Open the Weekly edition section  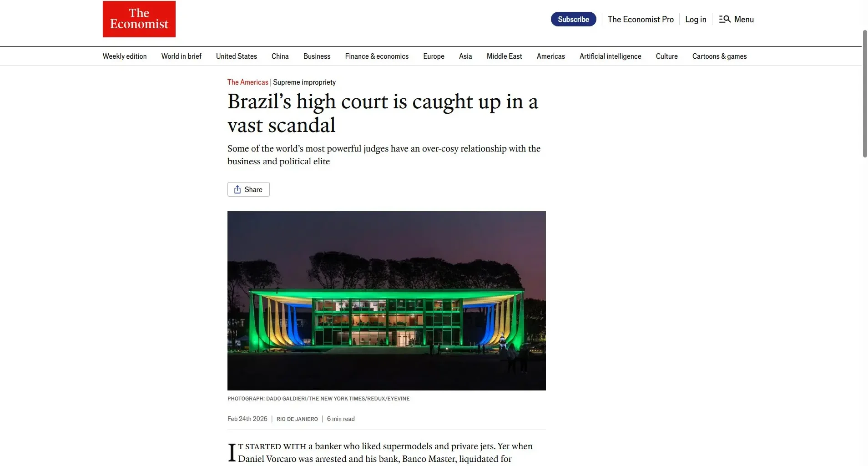click(125, 56)
